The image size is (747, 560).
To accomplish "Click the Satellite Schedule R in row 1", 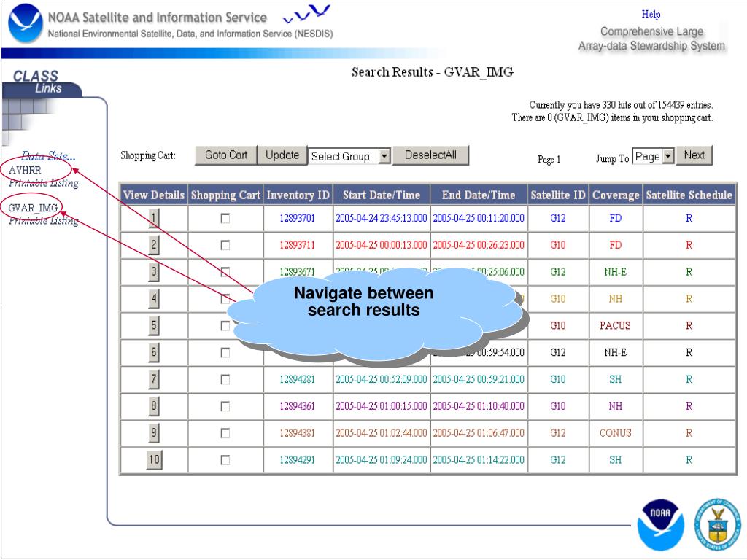I will [689, 218].
